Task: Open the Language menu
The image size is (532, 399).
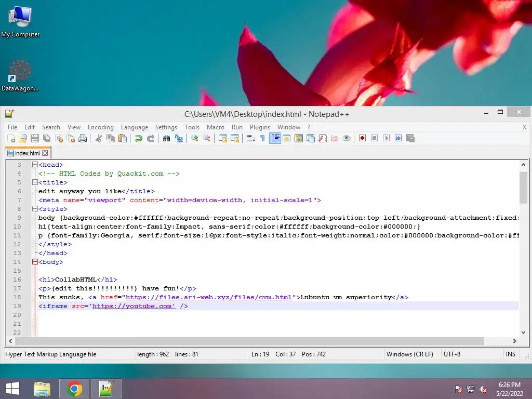Action: (135, 127)
